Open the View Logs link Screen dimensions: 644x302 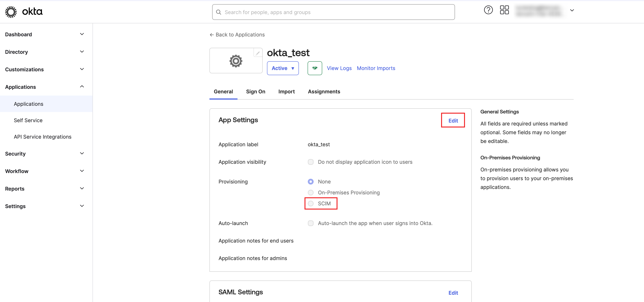(x=339, y=68)
